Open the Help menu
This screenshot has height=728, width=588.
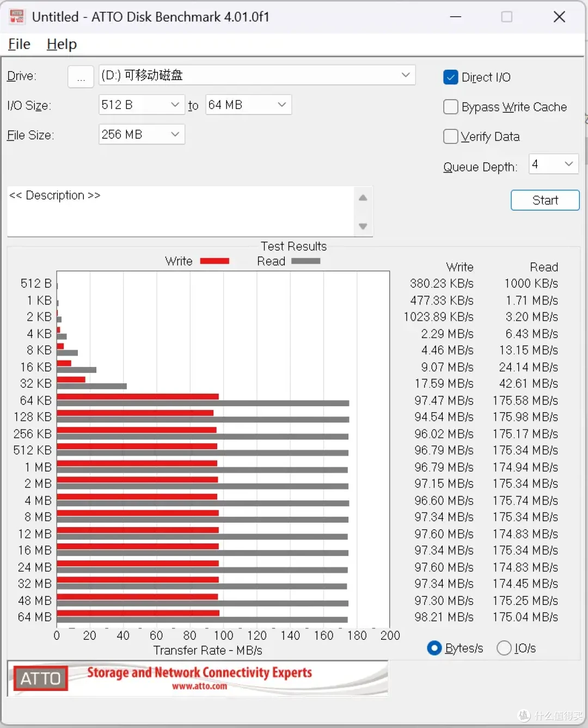[x=62, y=44]
